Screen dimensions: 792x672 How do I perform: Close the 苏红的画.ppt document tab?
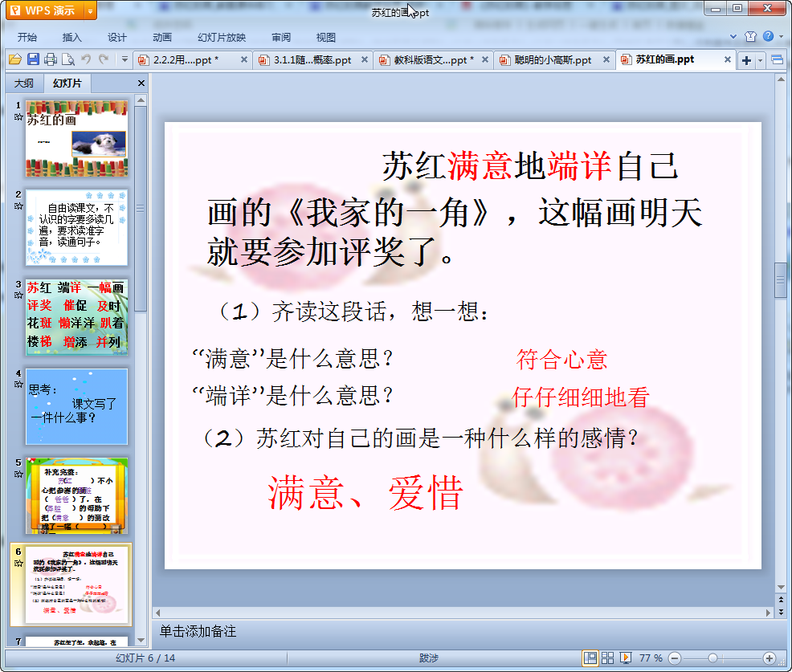[x=728, y=59]
